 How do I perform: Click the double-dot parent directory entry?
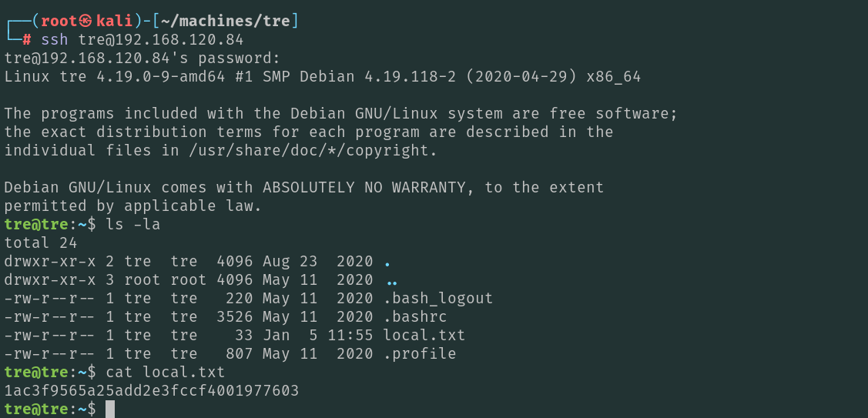tap(392, 280)
